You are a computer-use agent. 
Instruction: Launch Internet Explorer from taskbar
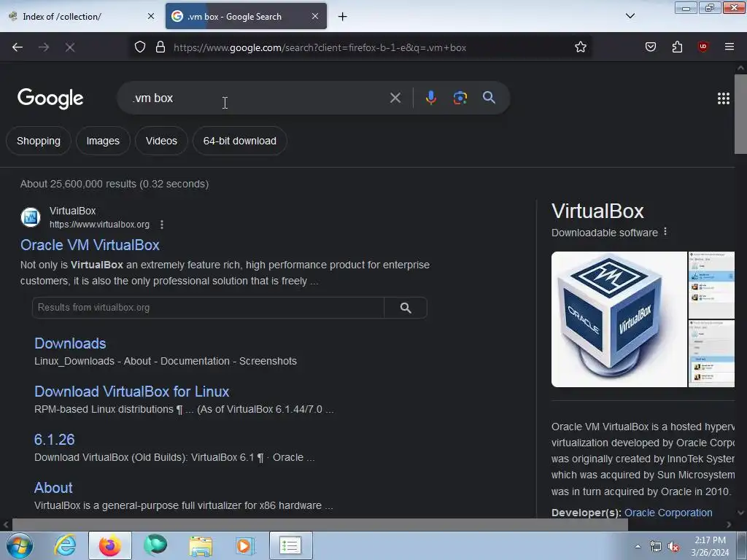click(65, 545)
